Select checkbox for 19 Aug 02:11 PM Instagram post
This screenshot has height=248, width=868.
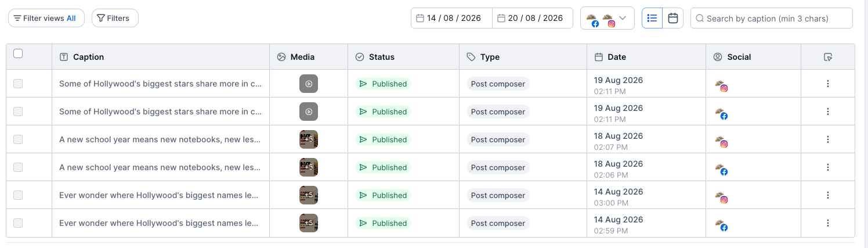coord(18,84)
